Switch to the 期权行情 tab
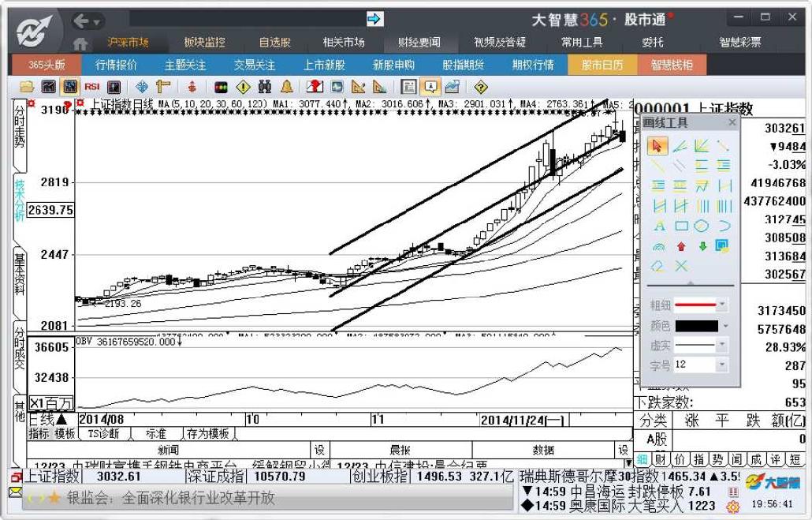812x520 pixels. coord(533,65)
